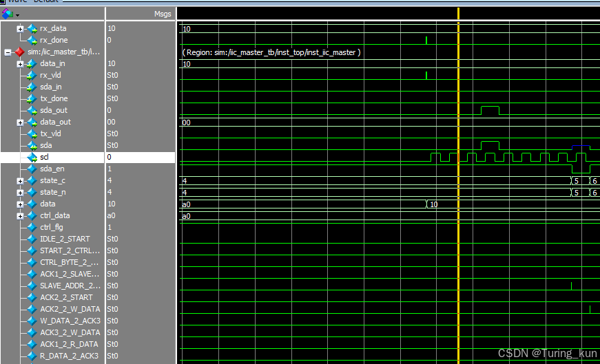Click the wave pane icon above signal list
The image size is (600, 364).
tap(8, 14)
